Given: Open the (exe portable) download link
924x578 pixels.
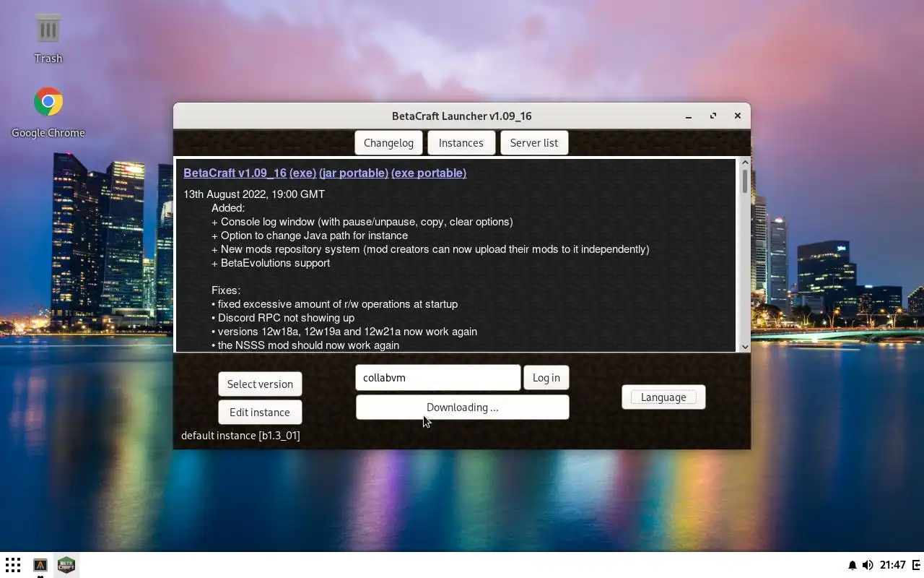Looking at the screenshot, I should point(429,173).
